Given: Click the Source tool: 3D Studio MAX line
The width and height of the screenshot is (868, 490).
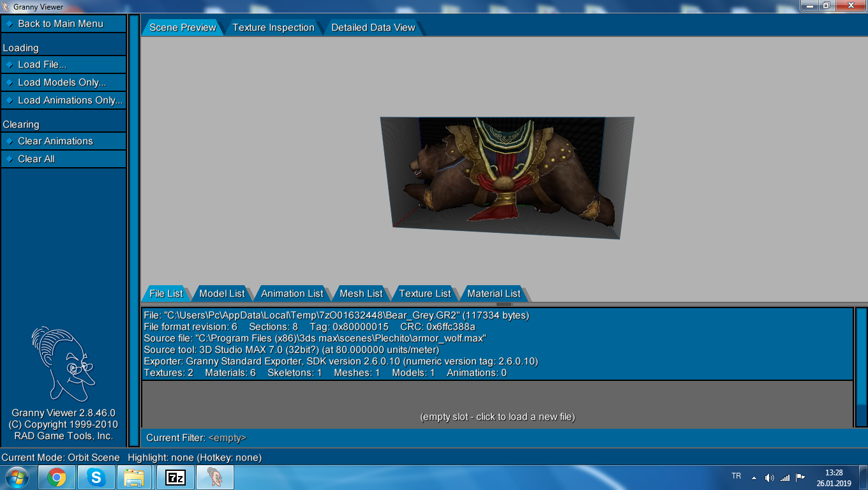Looking at the screenshot, I should [292, 350].
